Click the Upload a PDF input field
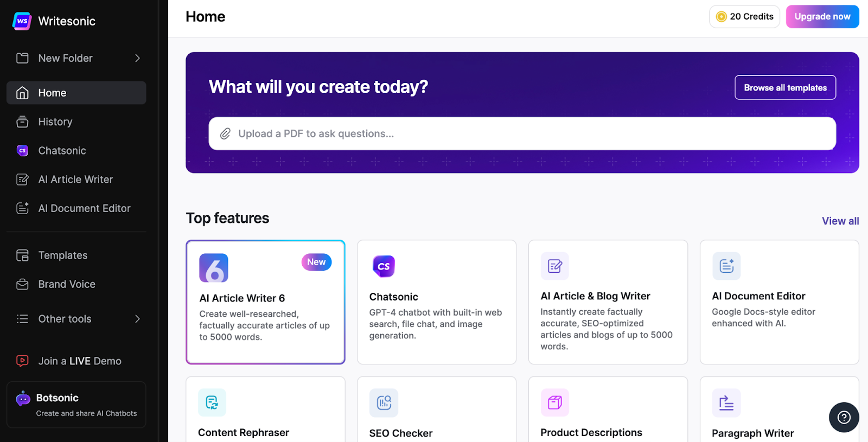Screen dimensions: 868x442 coord(522,133)
